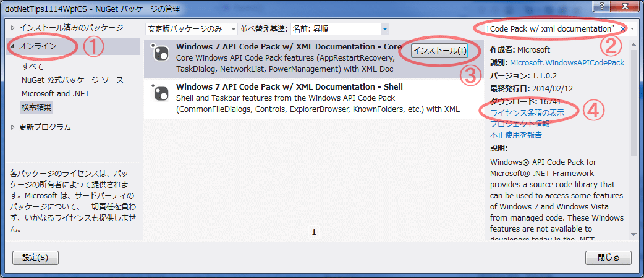
Task: Expand the 更新プログラム section
Action: (x=12, y=127)
